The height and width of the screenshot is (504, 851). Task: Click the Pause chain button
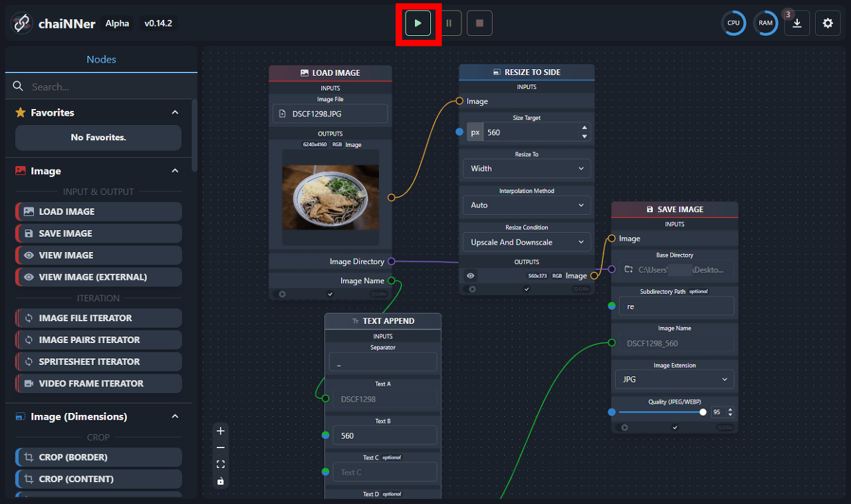449,23
